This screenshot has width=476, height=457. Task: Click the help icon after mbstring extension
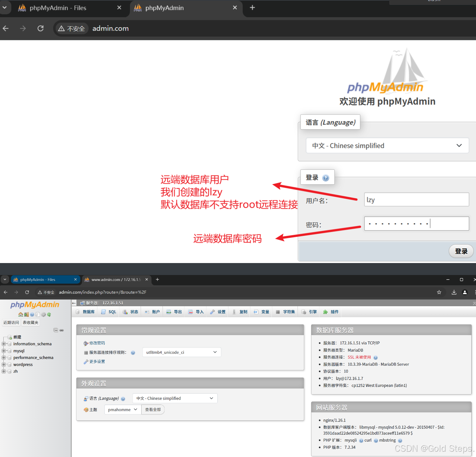pos(400,441)
